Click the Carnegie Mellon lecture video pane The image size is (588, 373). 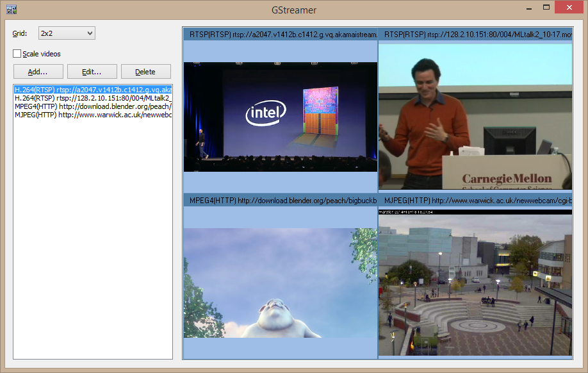tap(475, 115)
